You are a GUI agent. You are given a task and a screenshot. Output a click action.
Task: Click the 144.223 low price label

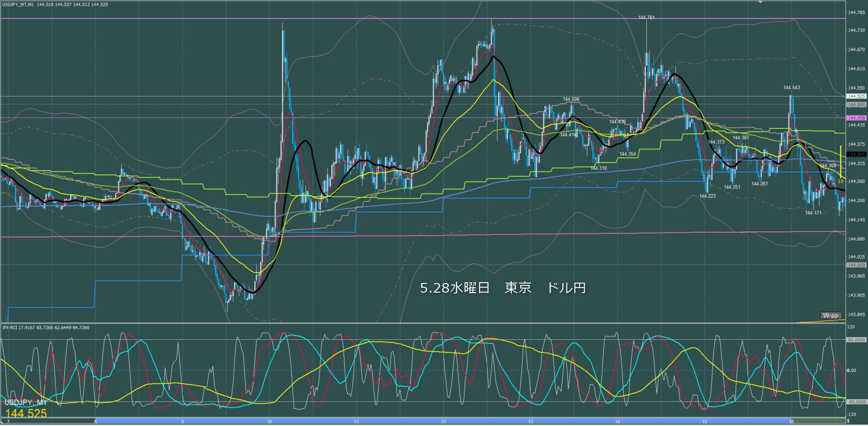point(708,196)
